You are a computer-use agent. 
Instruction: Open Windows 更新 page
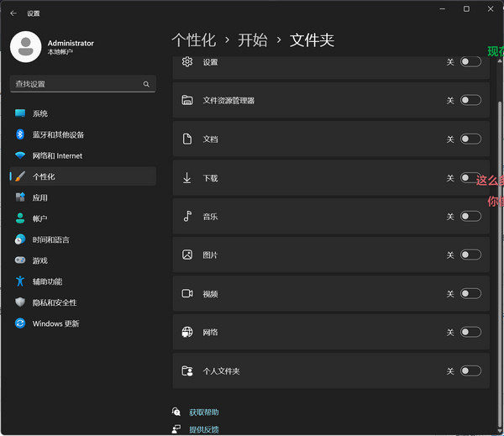83,323
